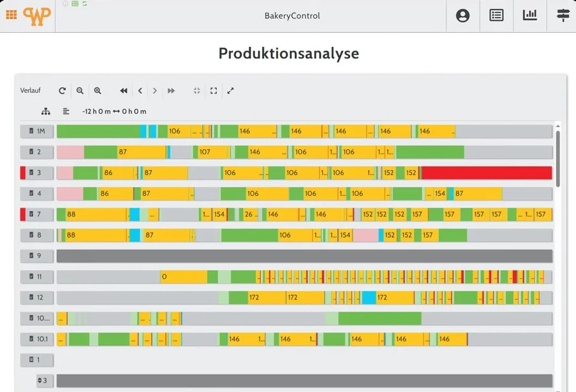Step forward one interval with right chevron
The height and width of the screenshot is (392, 576).
[154, 90]
